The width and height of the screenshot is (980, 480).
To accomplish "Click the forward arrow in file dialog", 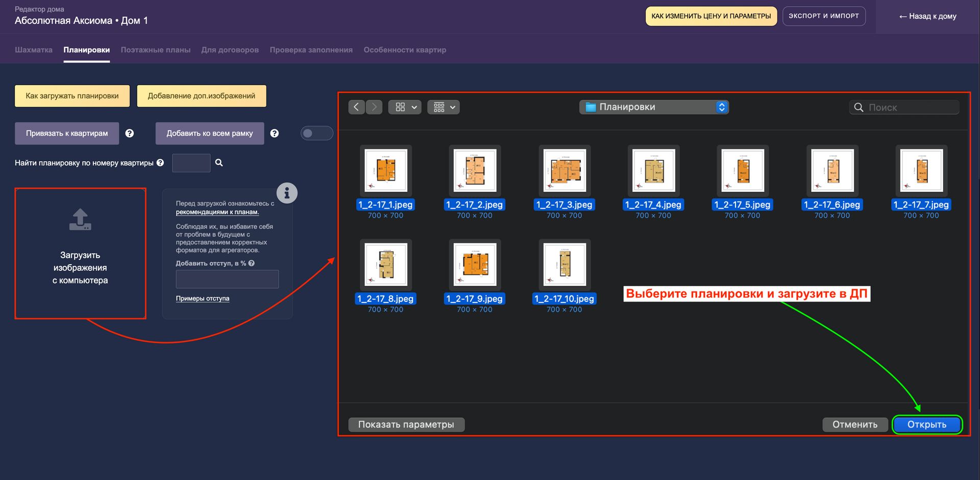I will [x=374, y=107].
